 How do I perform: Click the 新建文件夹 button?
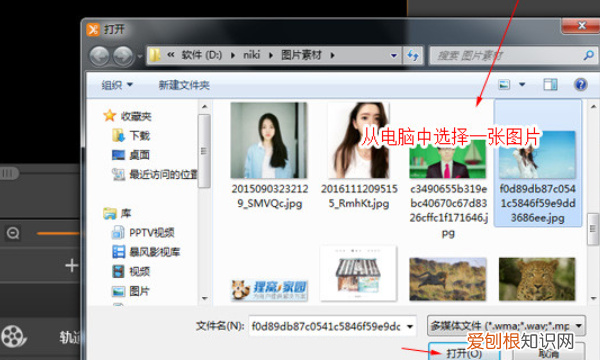(x=184, y=85)
